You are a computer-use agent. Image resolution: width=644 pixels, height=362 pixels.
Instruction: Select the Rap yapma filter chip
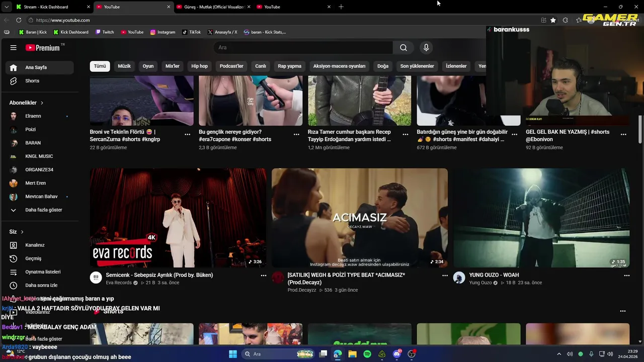point(290,66)
